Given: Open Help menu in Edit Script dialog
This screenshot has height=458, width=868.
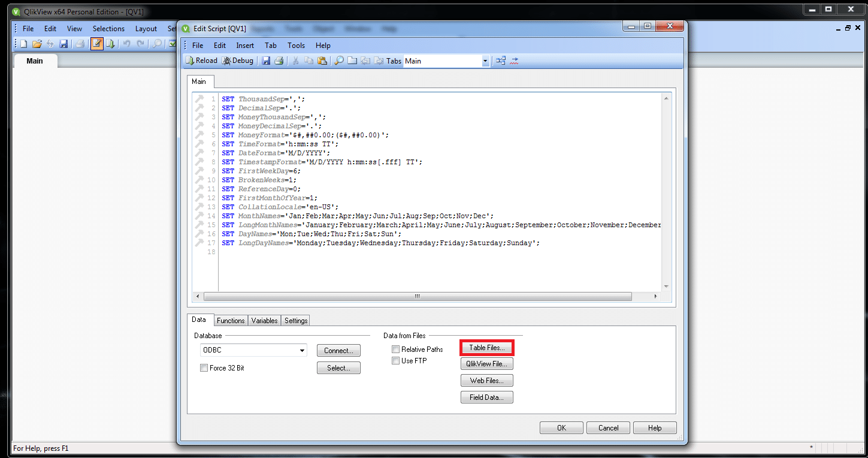Looking at the screenshot, I should pos(323,45).
